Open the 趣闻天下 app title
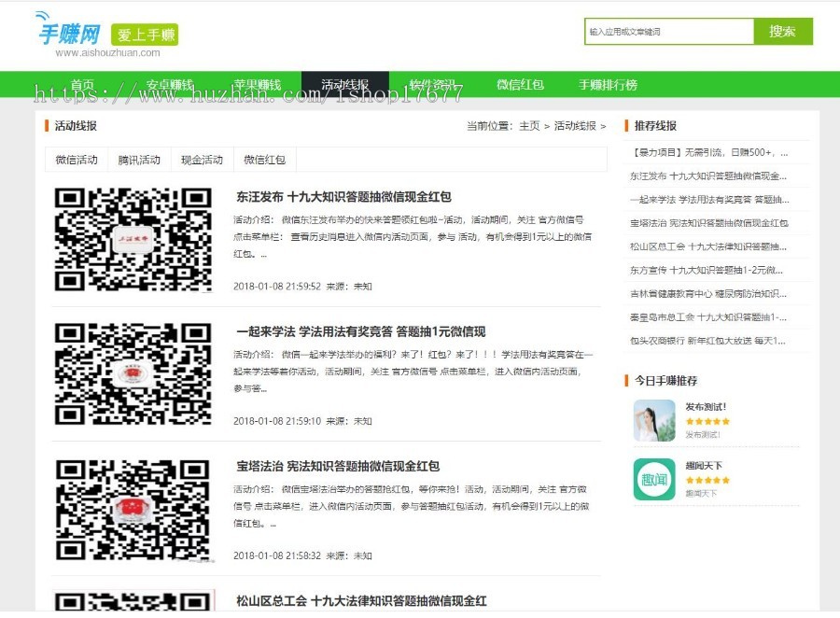The height and width of the screenshot is (618, 840). click(704, 465)
